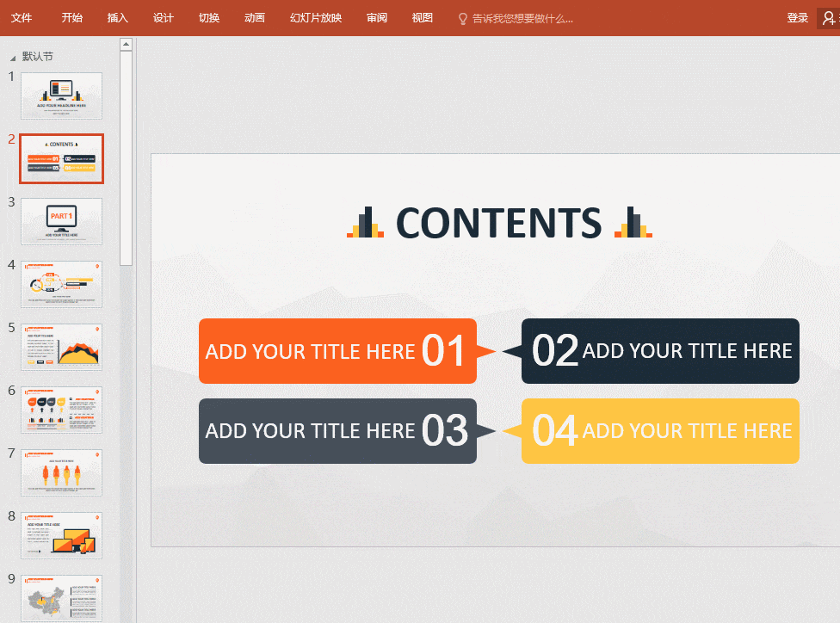
Task: Click the slide panel scroll up arrow
Action: click(126, 45)
